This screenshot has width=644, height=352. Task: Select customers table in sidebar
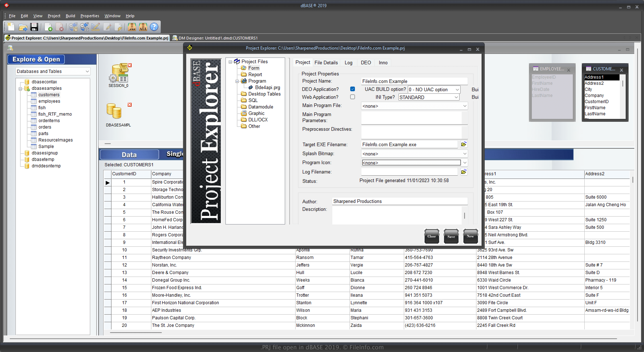[x=48, y=94]
